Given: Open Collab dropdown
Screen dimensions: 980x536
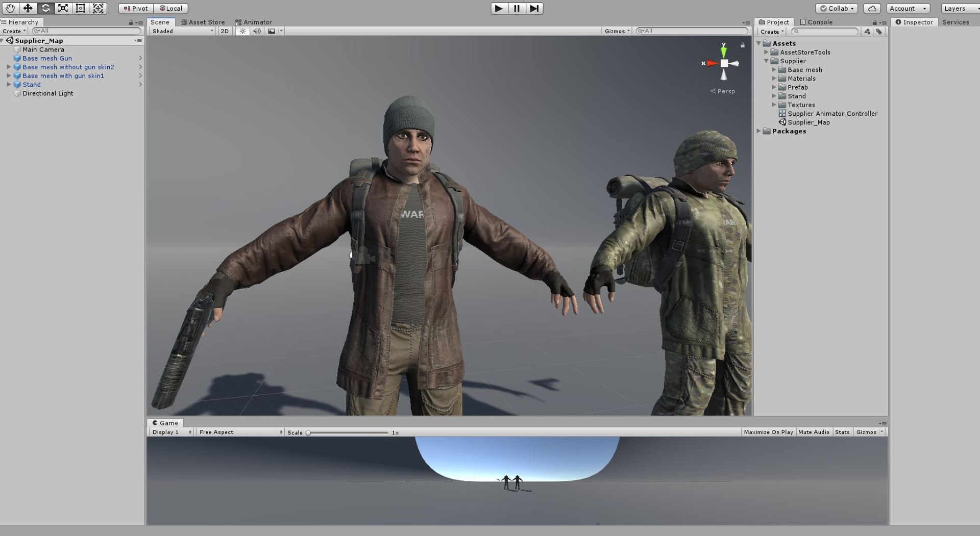Looking at the screenshot, I should click(x=837, y=8).
